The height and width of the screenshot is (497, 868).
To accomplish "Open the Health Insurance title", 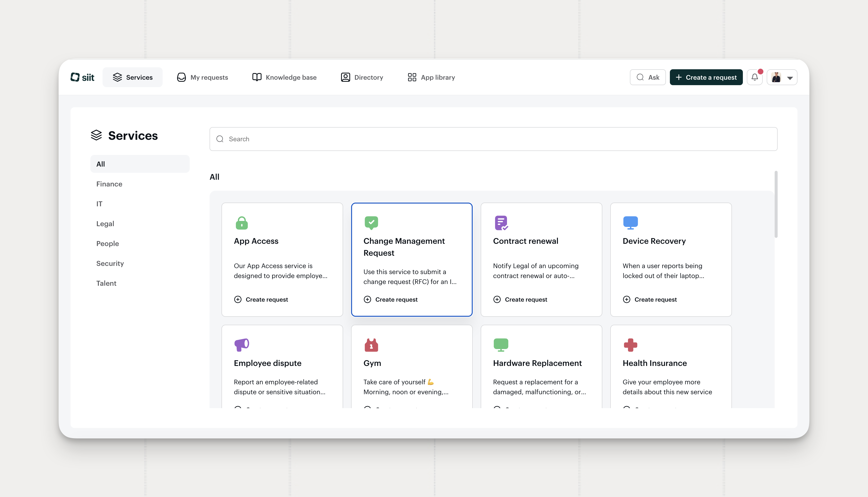I will (x=655, y=363).
